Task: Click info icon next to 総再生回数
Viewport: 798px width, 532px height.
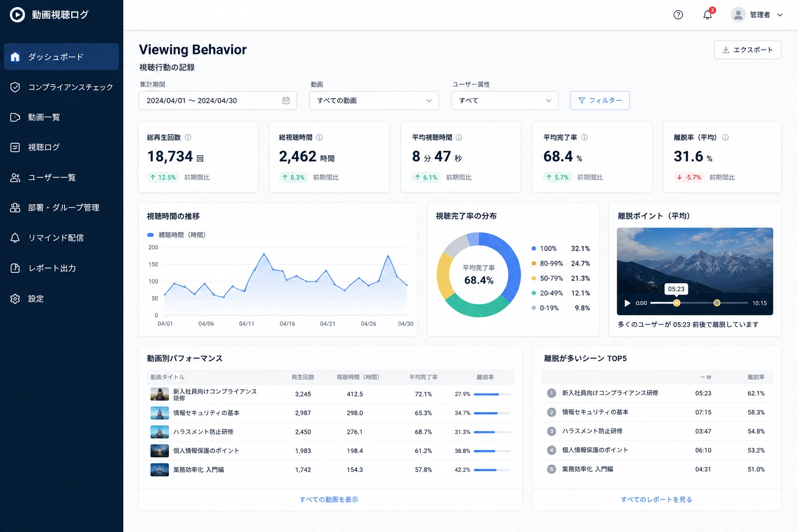Action: pos(188,137)
